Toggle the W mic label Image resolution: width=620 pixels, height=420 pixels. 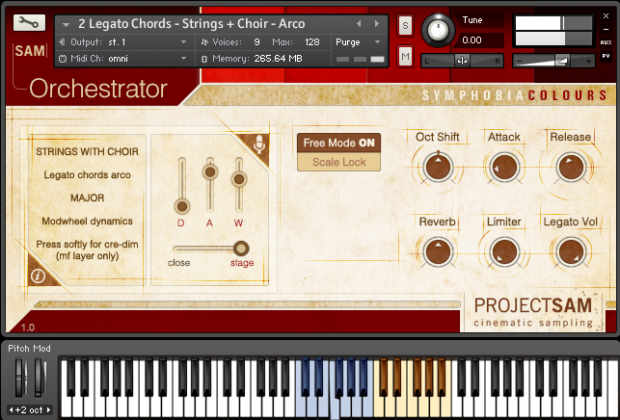coord(238,223)
